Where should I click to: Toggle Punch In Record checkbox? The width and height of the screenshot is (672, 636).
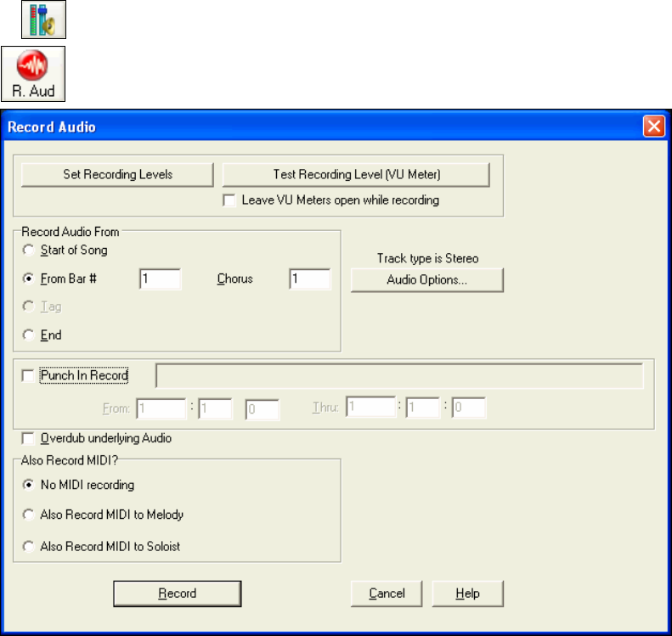[x=28, y=375]
